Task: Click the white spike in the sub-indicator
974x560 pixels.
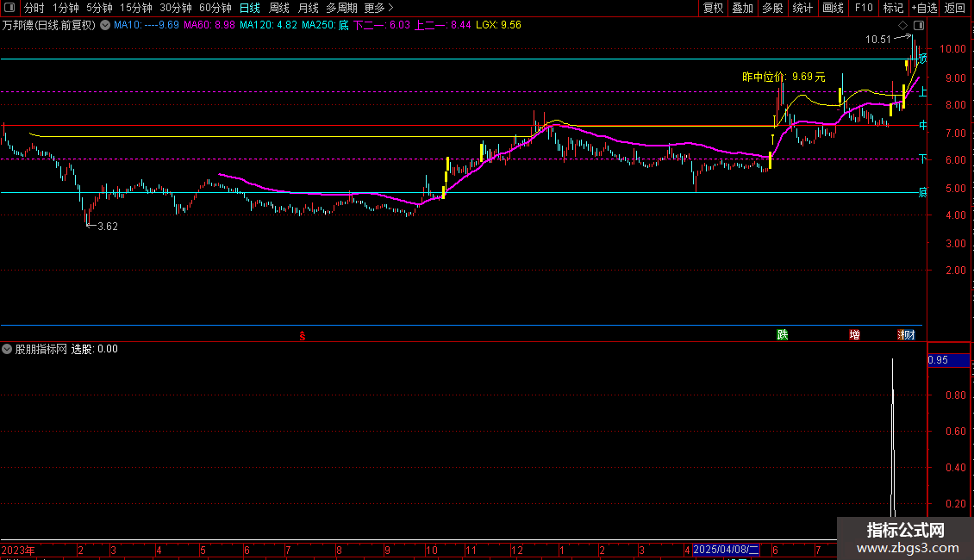Action: pos(893,438)
